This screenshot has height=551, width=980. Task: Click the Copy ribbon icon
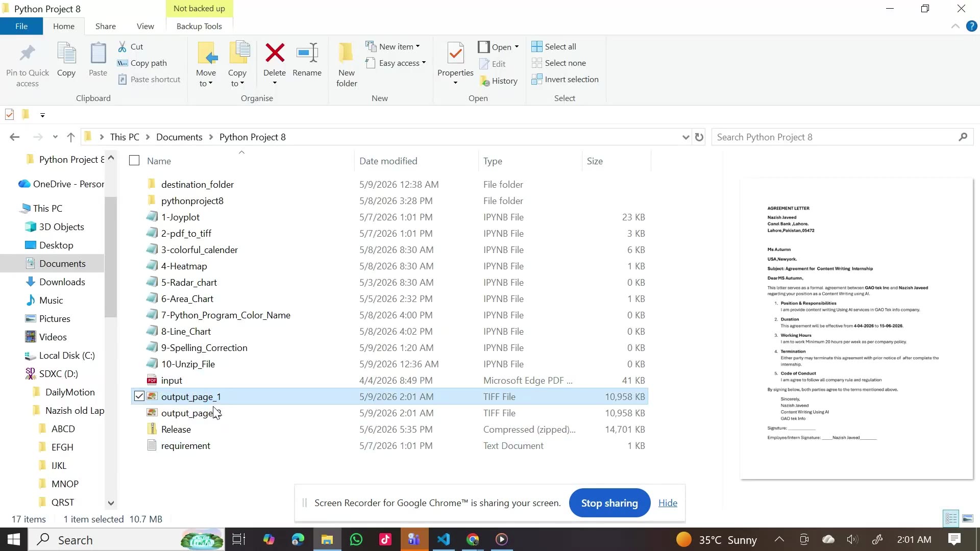pos(66,54)
